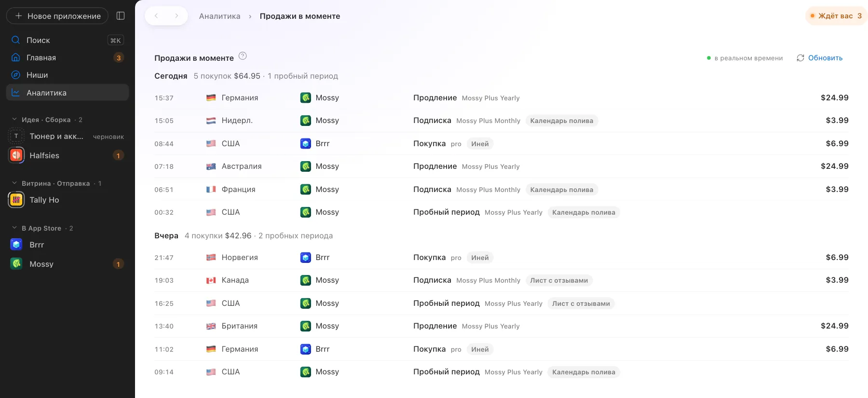The width and height of the screenshot is (868, 398).
Task: Click the search magnifier icon
Action: 16,40
